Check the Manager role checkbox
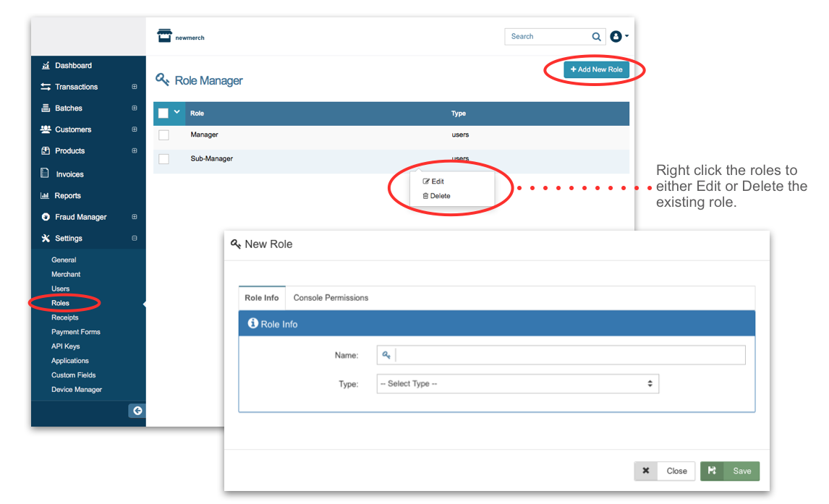Screen dimensions: 829x504 tap(163, 135)
